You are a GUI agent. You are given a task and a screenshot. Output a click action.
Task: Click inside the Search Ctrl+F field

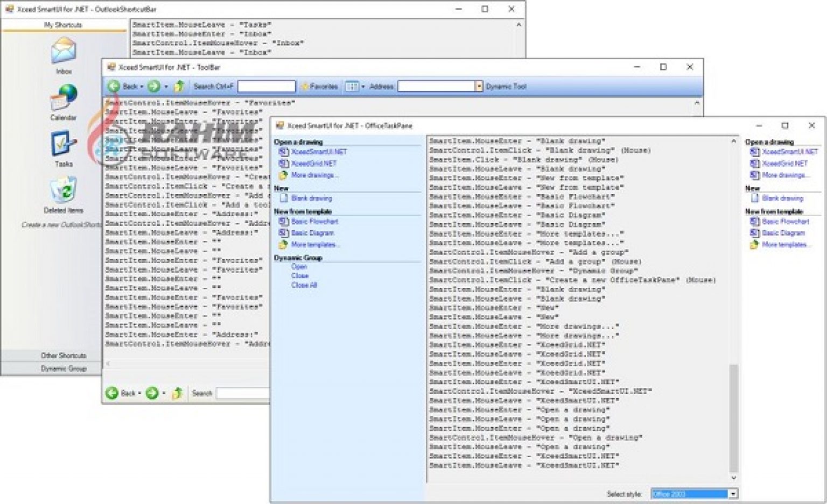[x=266, y=86]
